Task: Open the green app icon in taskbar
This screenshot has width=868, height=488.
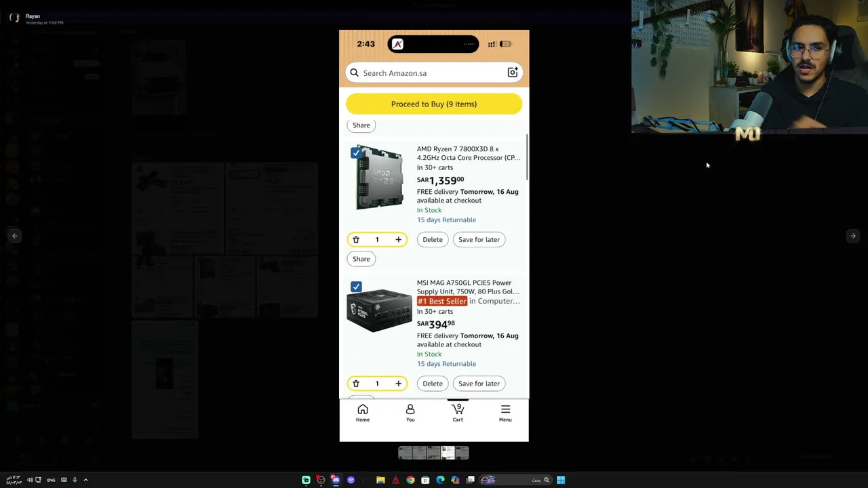Action: [306, 480]
